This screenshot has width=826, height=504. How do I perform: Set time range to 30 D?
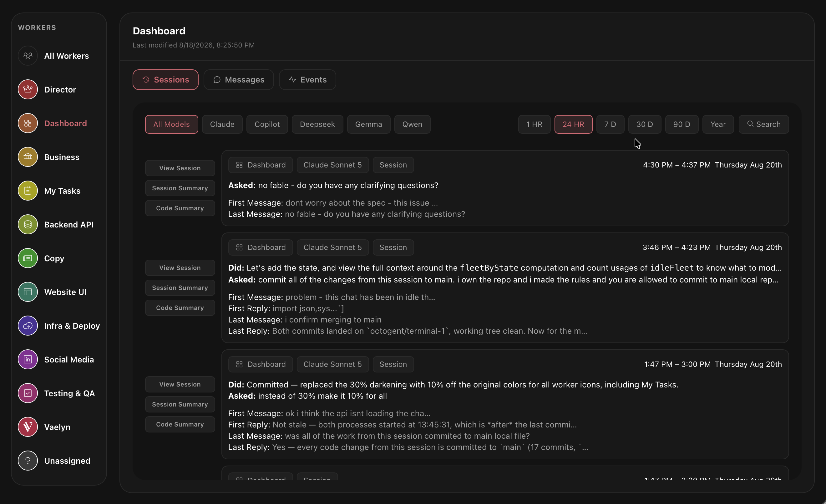645,124
